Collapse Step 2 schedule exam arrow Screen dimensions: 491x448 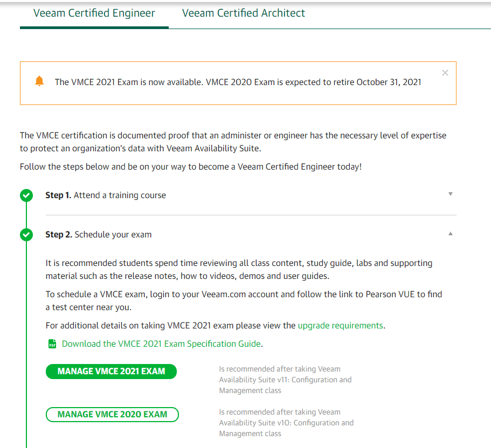tap(451, 234)
